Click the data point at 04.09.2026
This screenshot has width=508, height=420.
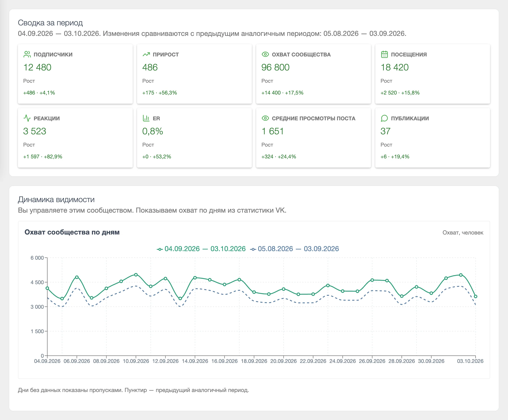tap(48, 288)
